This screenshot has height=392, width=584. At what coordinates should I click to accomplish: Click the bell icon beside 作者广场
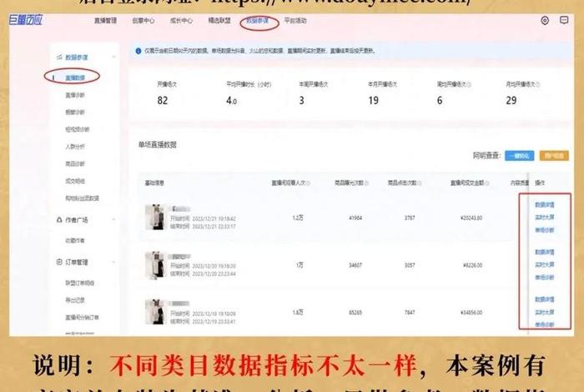tap(59, 219)
